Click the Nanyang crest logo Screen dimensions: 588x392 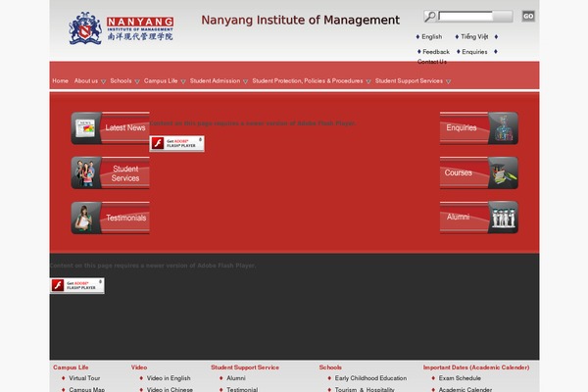(85, 28)
